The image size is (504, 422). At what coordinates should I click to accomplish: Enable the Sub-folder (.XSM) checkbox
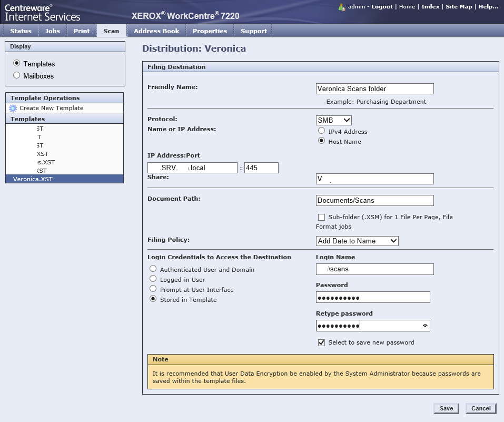[321, 217]
